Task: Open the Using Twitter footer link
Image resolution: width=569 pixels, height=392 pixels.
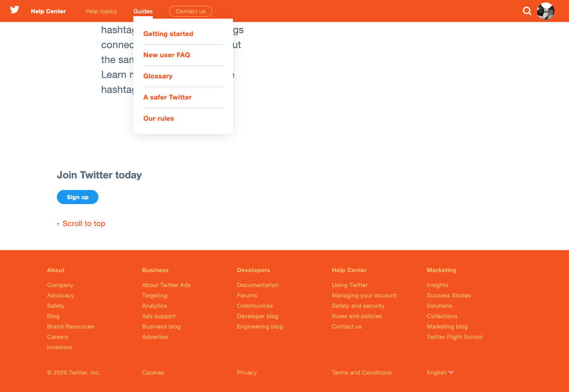Action: pyautogui.click(x=350, y=285)
